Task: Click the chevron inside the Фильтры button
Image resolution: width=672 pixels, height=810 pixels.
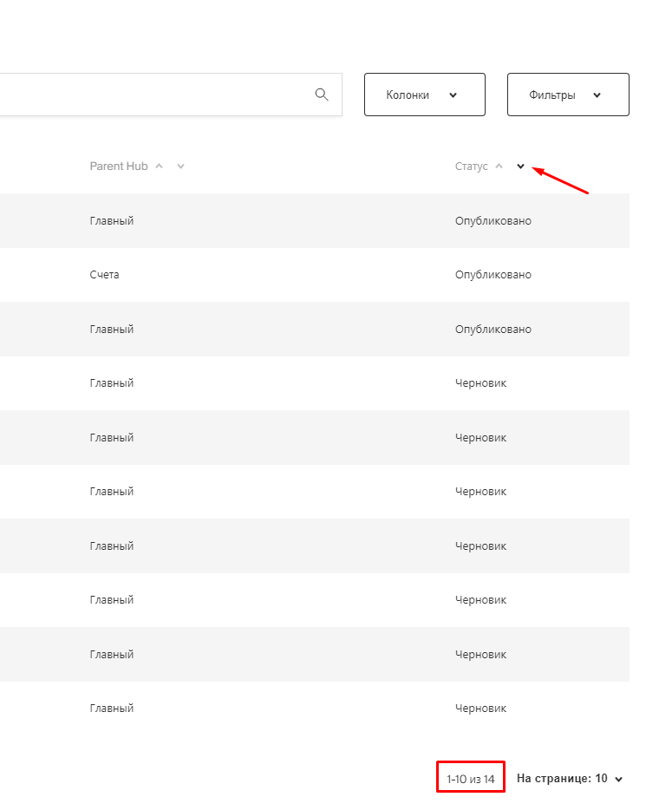Action: tap(597, 95)
